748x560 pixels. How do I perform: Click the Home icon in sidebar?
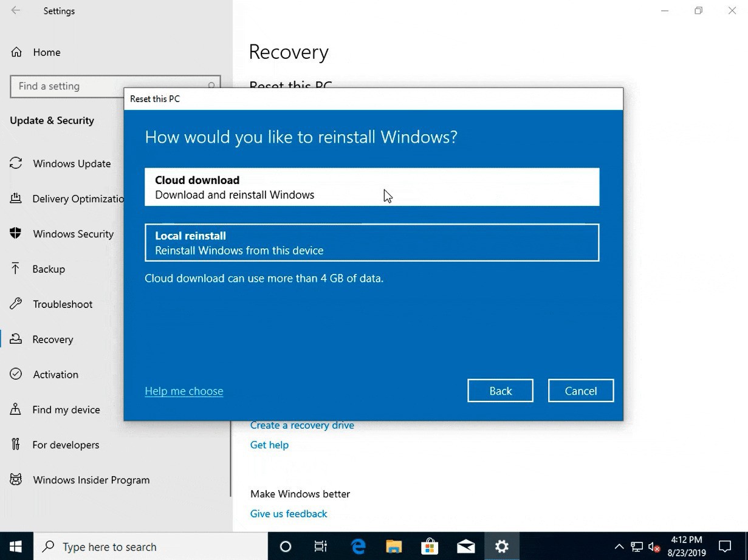coord(16,52)
